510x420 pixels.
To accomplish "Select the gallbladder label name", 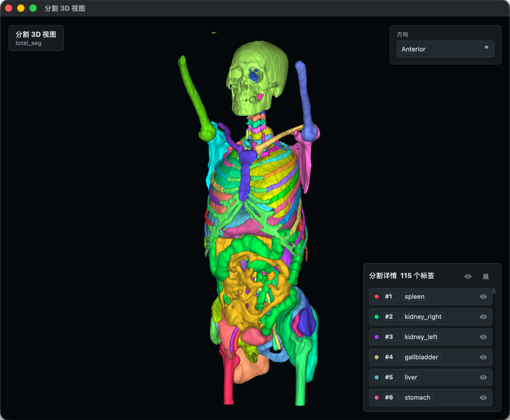I will (x=421, y=357).
